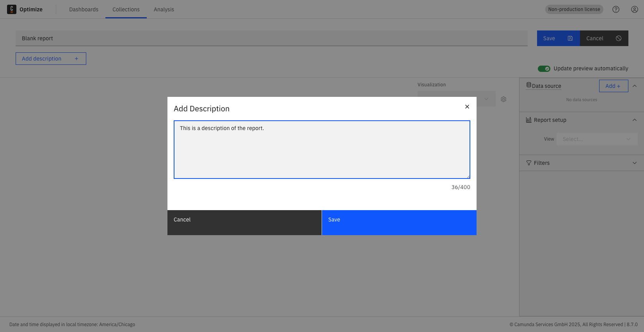The height and width of the screenshot is (332, 644).
Task: Go to the Analysis tab
Action: click(x=164, y=9)
